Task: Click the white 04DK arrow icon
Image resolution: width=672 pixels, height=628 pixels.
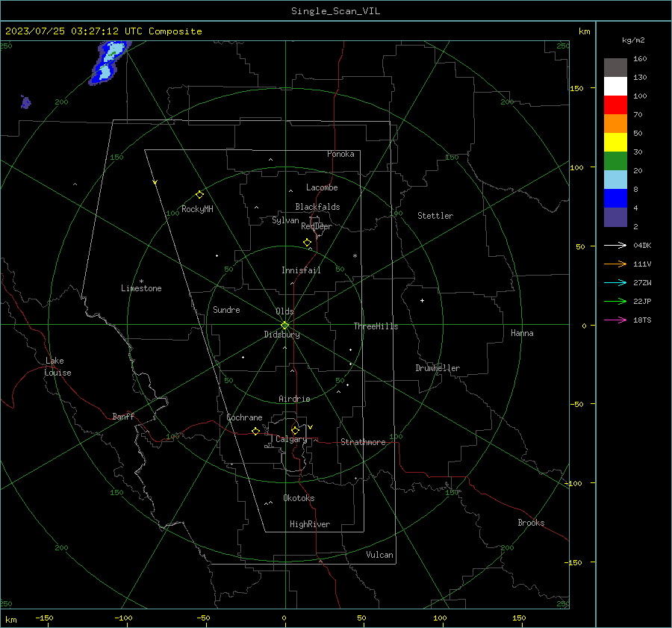Action: pyautogui.click(x=615, y=245)
